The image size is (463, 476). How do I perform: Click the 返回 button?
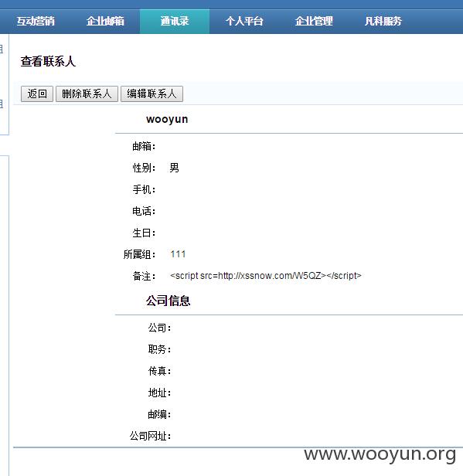pyautogui.click(x=37, y=93)
